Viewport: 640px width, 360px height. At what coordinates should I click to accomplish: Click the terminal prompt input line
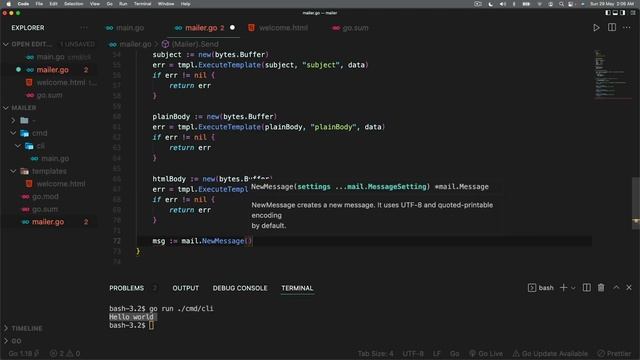click(x=131, y=325)
